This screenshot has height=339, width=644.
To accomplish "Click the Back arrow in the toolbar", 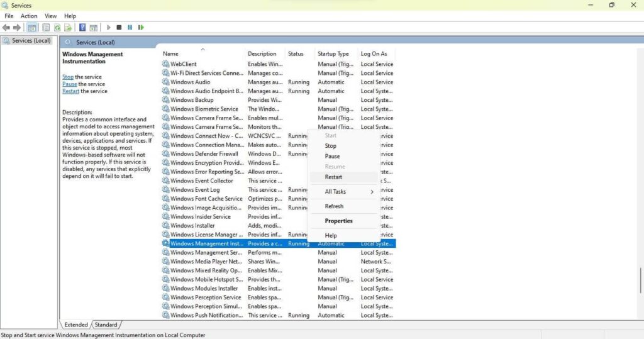I will (x=6, y=28).
